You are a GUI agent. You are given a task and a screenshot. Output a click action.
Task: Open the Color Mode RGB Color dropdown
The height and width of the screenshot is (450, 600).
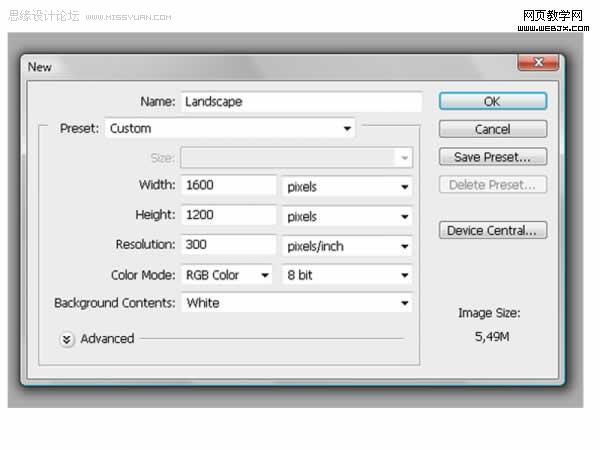click(227, 275)
